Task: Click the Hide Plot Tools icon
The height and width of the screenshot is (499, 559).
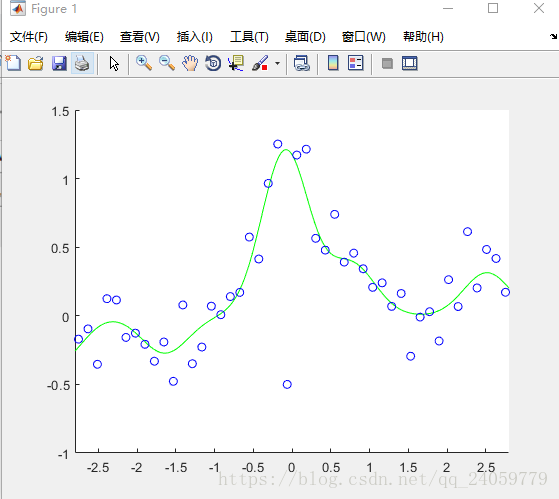Action: pyautogui.click(x=387, y=63)
